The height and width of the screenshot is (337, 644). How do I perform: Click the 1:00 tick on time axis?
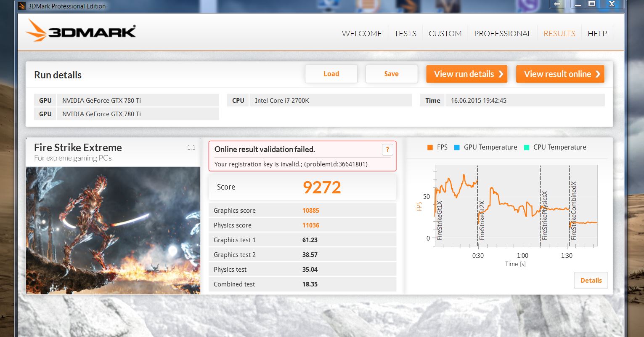[x=522, y=256]
